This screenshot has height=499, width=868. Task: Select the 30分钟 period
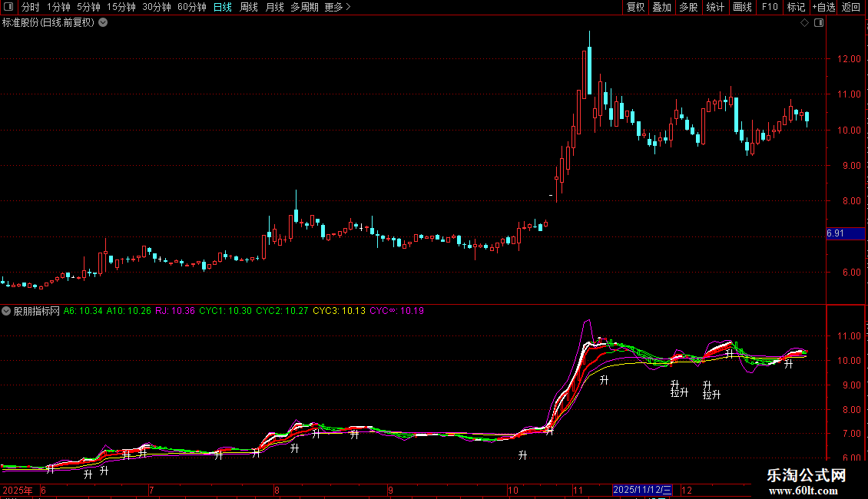(x=157, y=7)
